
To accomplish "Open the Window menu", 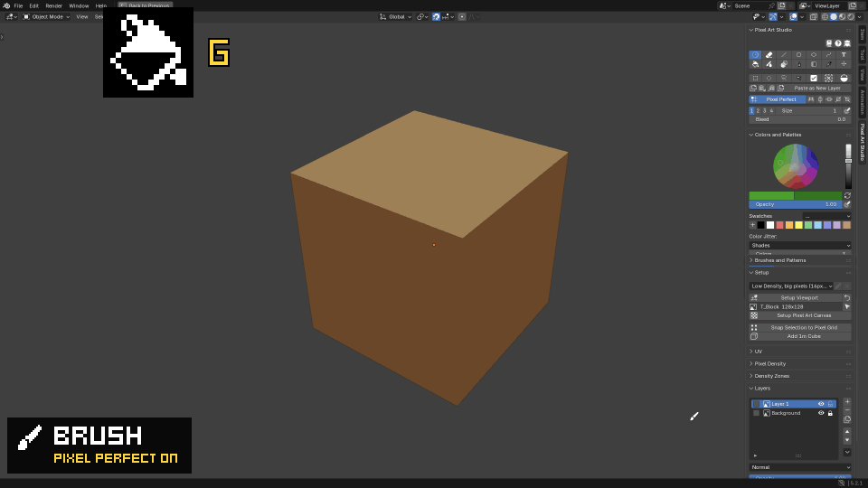I will (79, 5).
